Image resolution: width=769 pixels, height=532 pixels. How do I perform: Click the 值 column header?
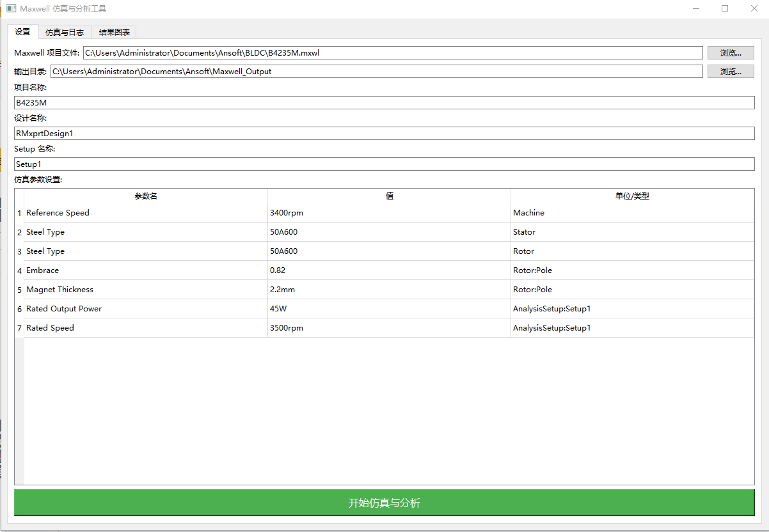(x=389, y=196)
